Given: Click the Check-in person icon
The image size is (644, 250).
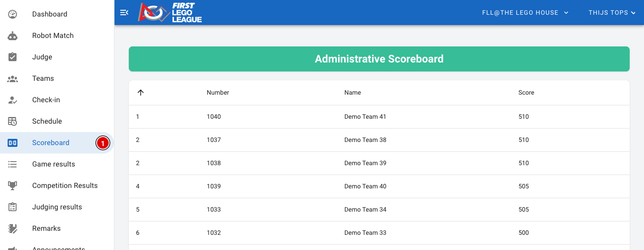Looking at the screenshot, I should point(13,100).
